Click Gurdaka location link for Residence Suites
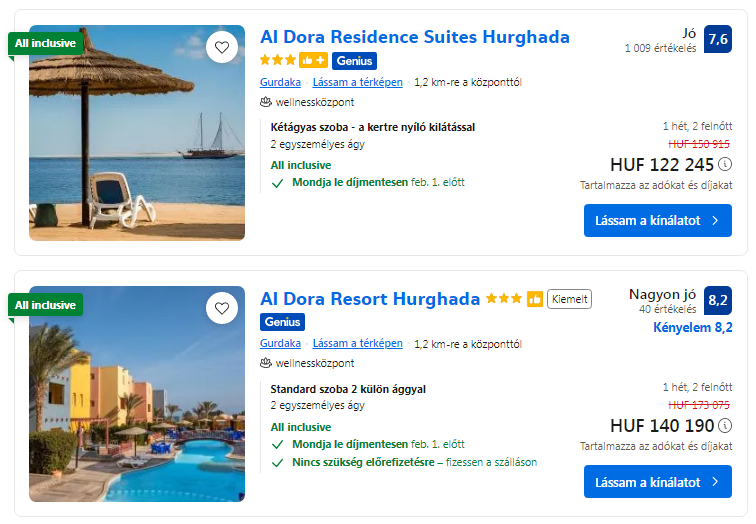Image resolution: width=756 pixels, height=524 pixels. 280,82
